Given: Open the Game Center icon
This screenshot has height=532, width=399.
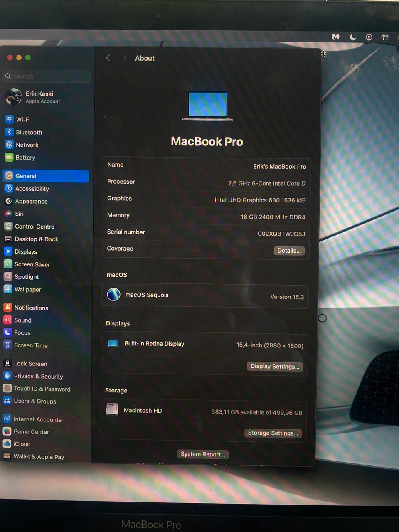Looking at the screenshot, I should (x=7, y=431).
